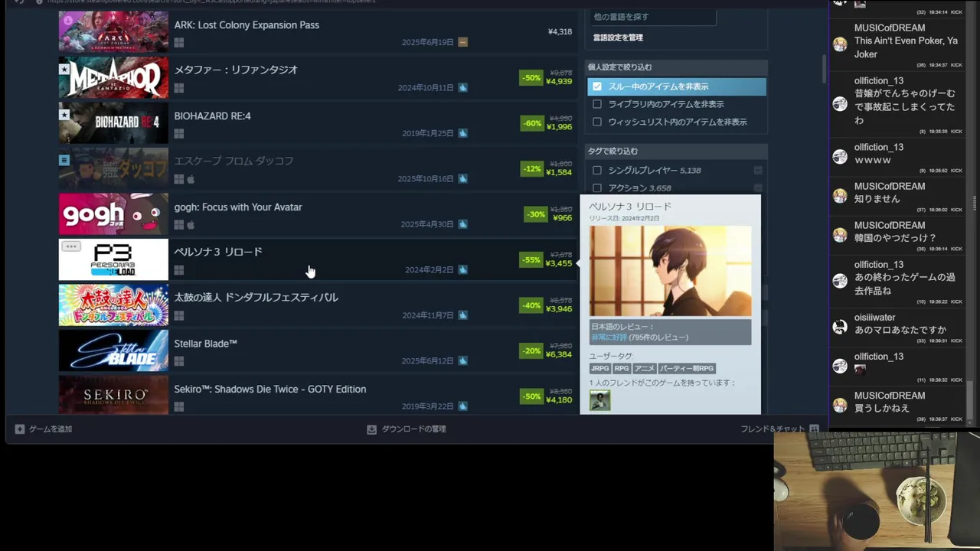Click the thumbs-up review icon on gogh row

tap(462, 224)
